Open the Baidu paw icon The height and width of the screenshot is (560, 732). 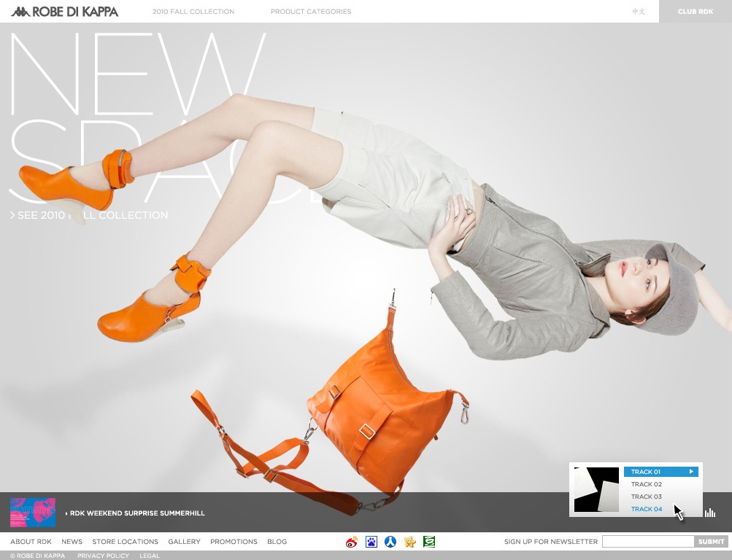click(371, 542)
